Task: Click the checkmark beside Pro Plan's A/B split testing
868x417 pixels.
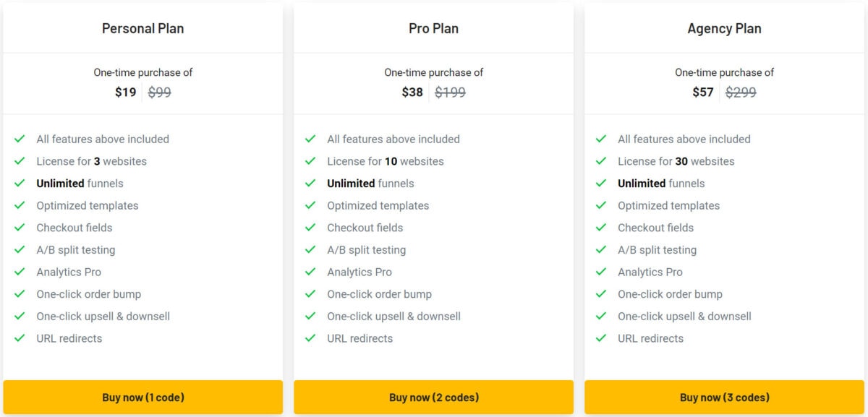Action: (311, 250)
